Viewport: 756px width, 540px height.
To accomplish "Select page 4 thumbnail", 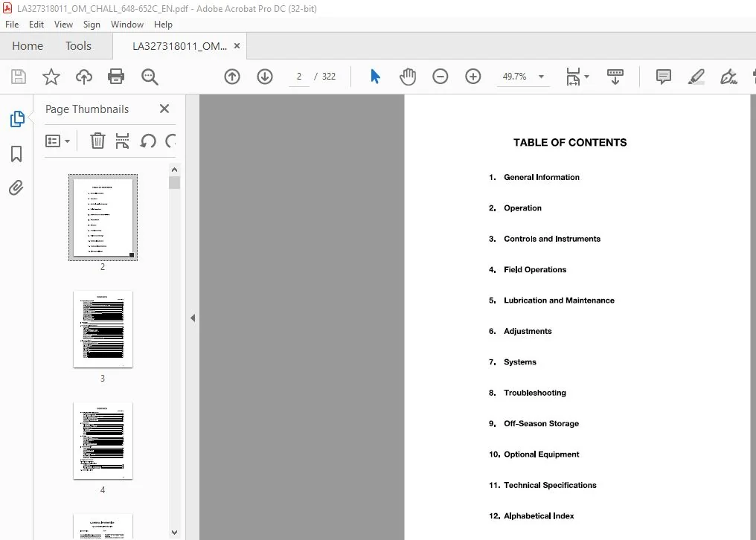I will point(103,440).
